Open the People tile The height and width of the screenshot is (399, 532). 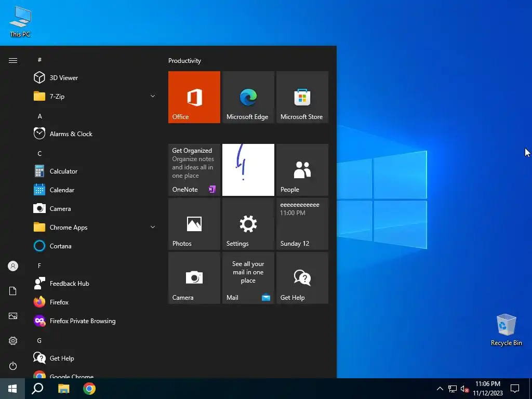(x=302, y=170)
